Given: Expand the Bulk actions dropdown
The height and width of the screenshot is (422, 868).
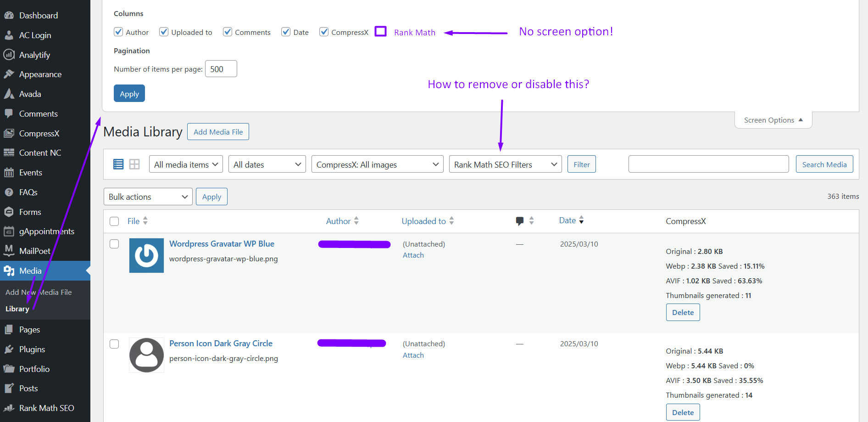Looking at the screenshot, I should coord(148,197).
